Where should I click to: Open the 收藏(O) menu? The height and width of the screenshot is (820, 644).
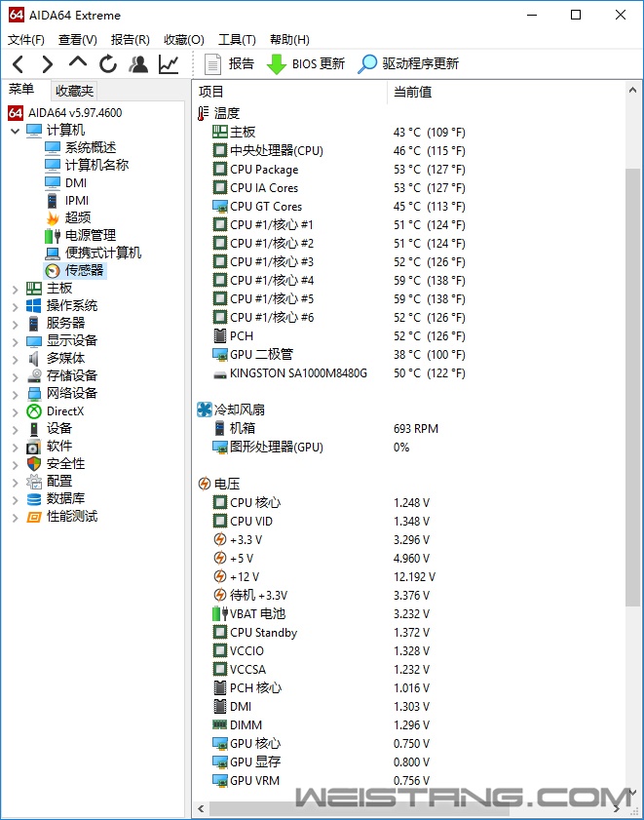pos(183,40)
